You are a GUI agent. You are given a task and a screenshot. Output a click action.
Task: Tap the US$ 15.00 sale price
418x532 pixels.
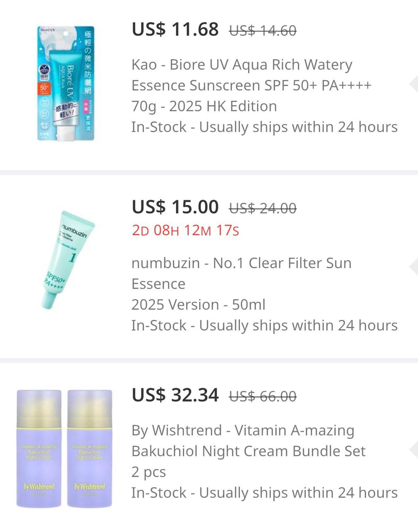click(175, 207)
